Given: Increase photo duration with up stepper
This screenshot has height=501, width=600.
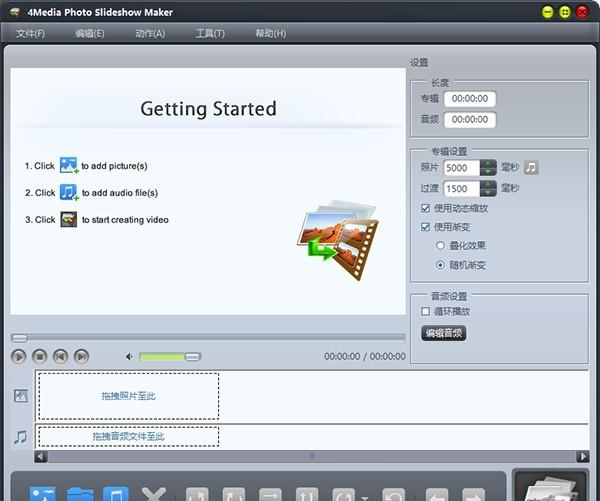Looking at the screenshot, I should [488, 164].
